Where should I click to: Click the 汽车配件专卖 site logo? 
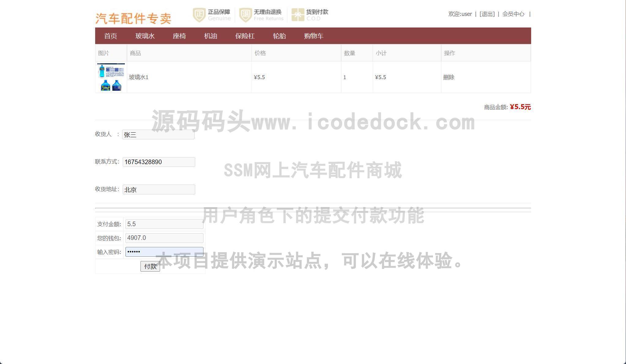tap(133, 19)
